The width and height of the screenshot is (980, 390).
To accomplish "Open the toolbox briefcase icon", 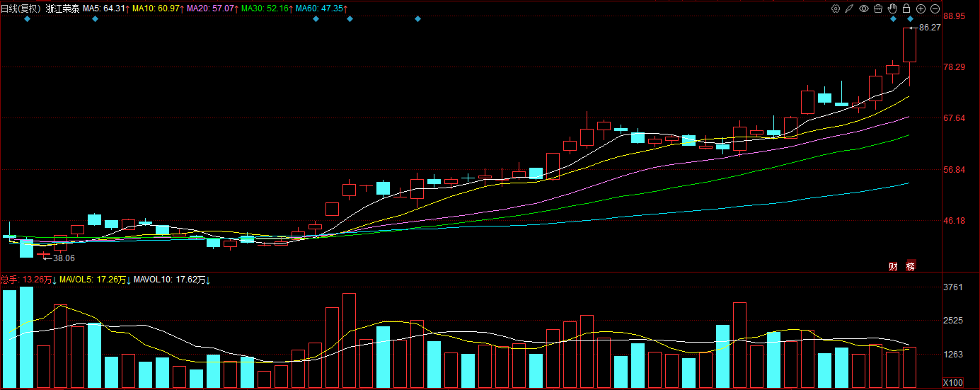I will (x=878, y=8).
